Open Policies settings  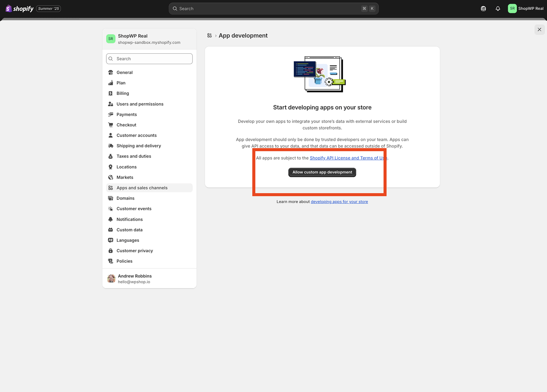pos(149,261)
